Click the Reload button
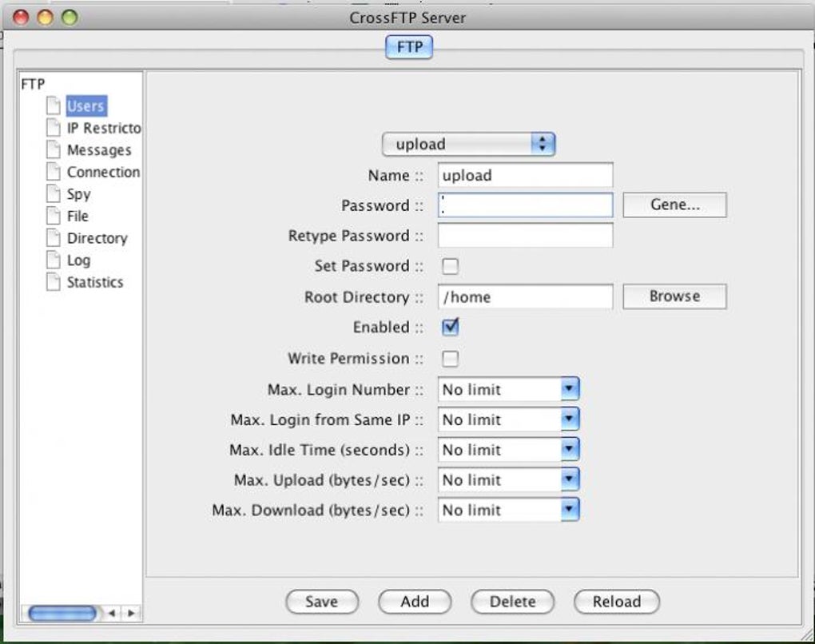The width and height of the screenshot is (815, 644). 617,602
